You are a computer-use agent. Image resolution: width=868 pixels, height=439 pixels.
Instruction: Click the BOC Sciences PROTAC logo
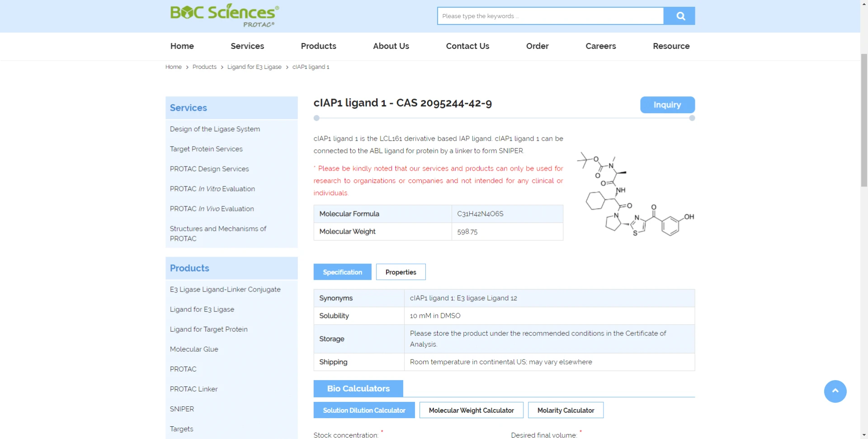[x=224, y=15]
